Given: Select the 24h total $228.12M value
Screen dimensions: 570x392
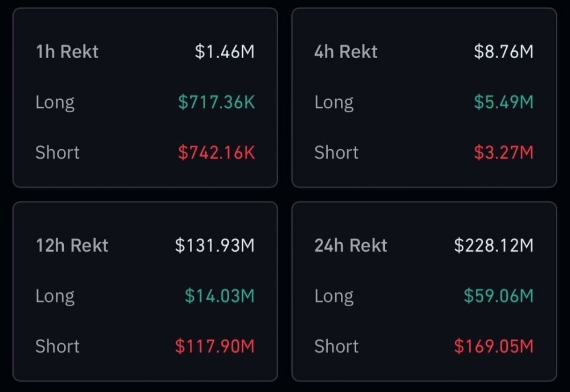Looking at the screenshot, I should (494, 246).
